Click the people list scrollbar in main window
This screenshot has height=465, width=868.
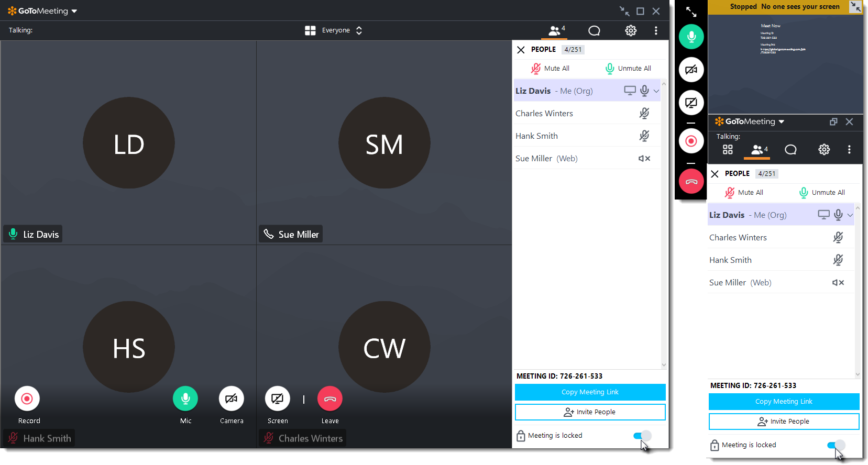[664, 224]
